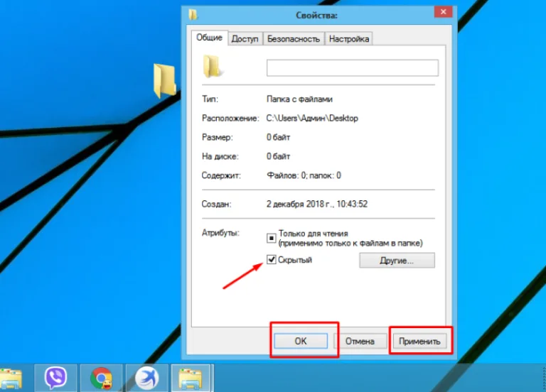The width and height of the screenshot is (546, 392).
Task: Apply changes with Применить button
Action: (x=419, y=341)
